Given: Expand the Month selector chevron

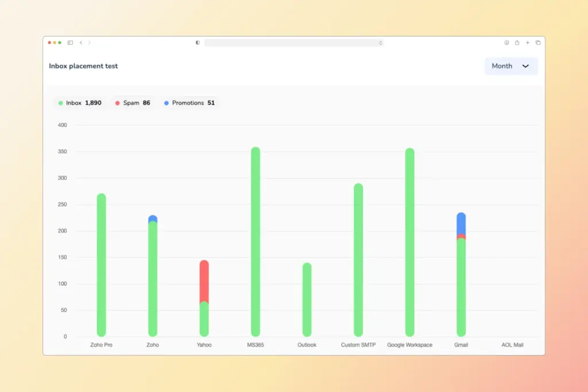Looking at the screenshot, I should 526,66.
